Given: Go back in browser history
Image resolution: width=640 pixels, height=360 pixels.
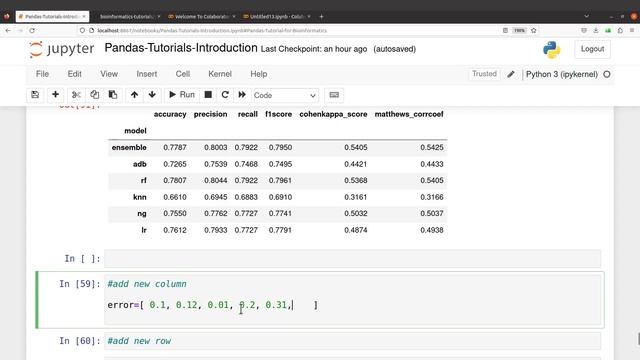Looking at the screenshot, I should [8, 31].
